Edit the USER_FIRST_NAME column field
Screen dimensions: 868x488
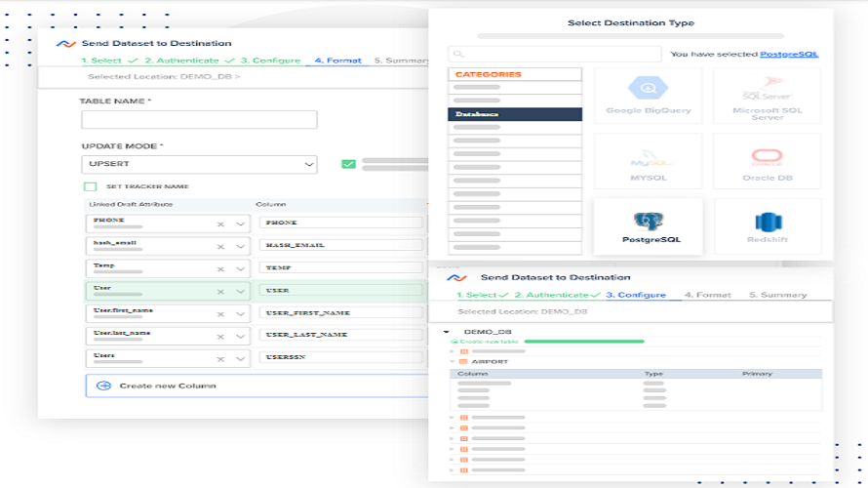point(341,313)
